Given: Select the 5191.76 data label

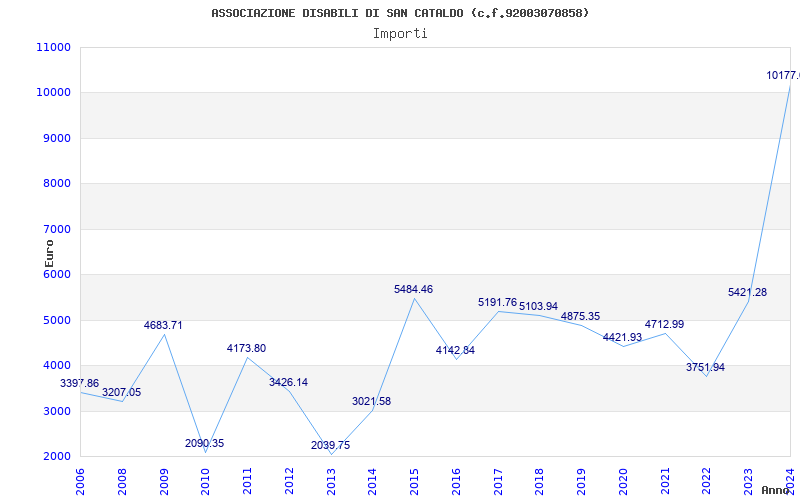Looking at the screenshot, I should click(x=497, y=302).
